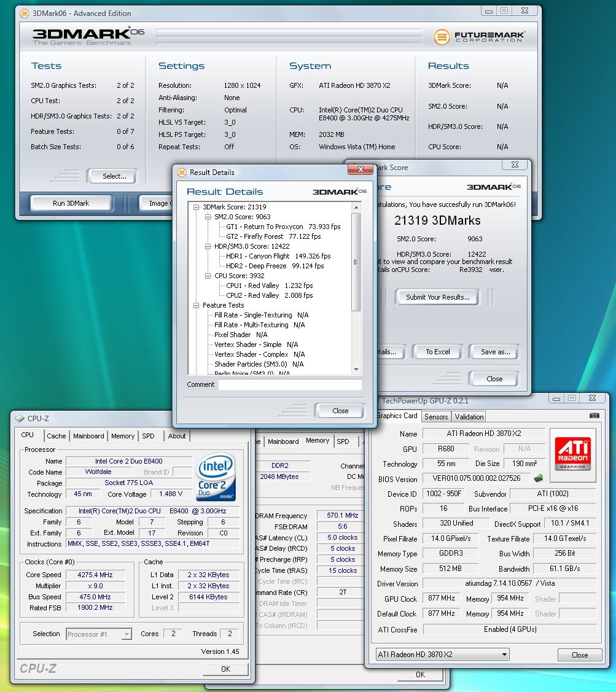Click the ATI CrossFire Enabled (4 GPUs) value
The width and height of the screenshot is (616, 692).
coord(510,629)
